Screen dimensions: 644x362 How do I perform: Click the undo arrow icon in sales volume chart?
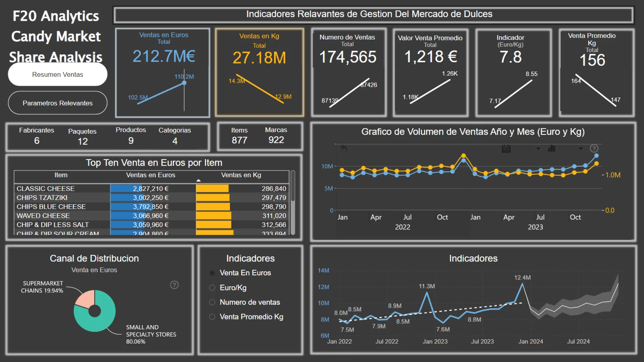tap(344, 148)
